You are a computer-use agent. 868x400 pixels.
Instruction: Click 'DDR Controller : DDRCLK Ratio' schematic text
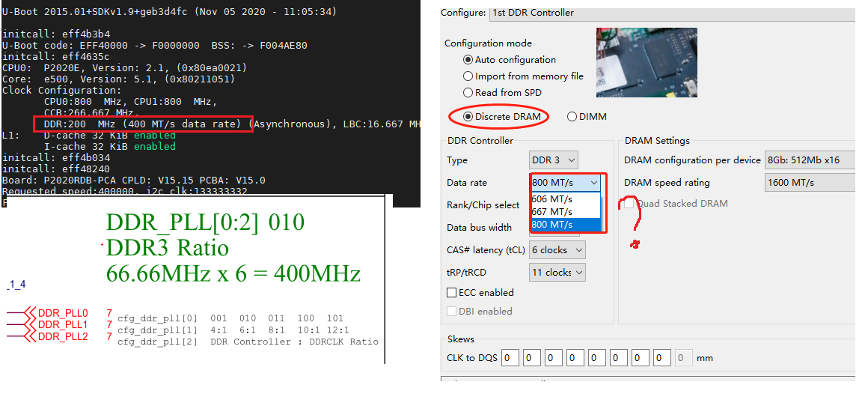pos(295,342)
